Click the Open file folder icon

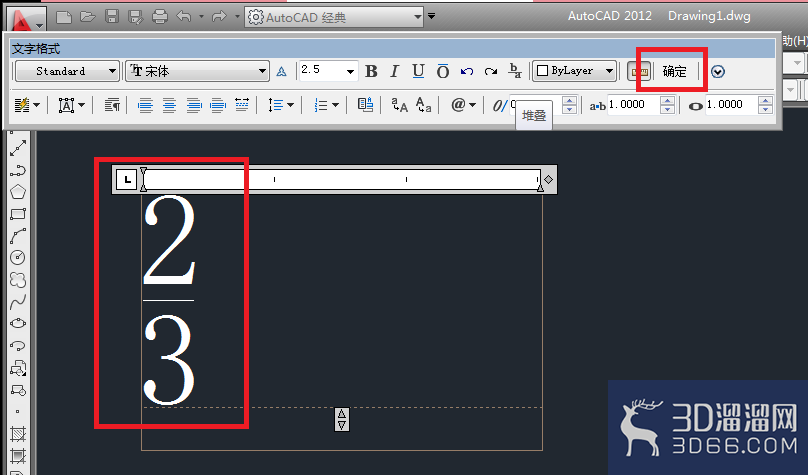[x=88, y=17]
